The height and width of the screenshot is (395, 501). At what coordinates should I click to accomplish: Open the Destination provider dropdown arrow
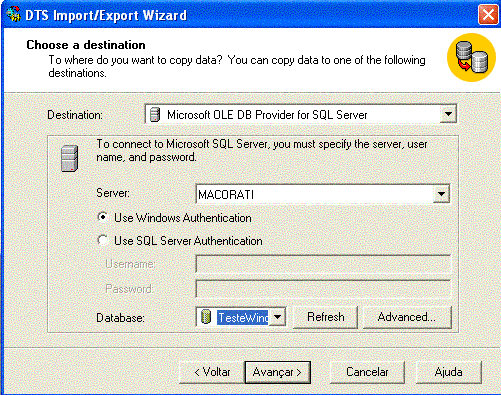point(448,114)
